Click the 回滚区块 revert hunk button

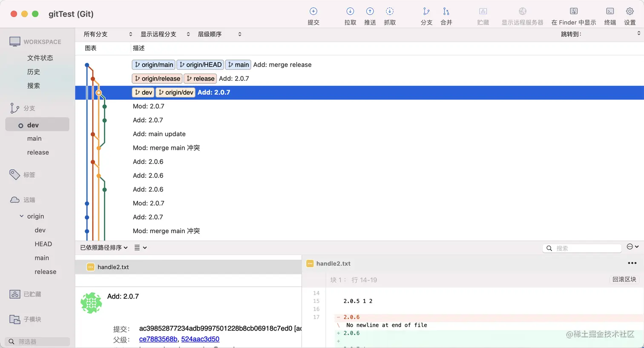(624, 280)
